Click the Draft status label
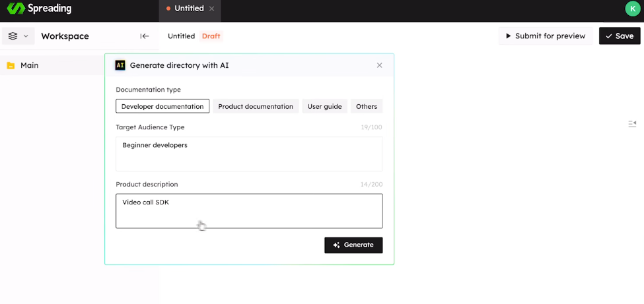This screenshot has height=304, width=644. [x=211, y=36]
